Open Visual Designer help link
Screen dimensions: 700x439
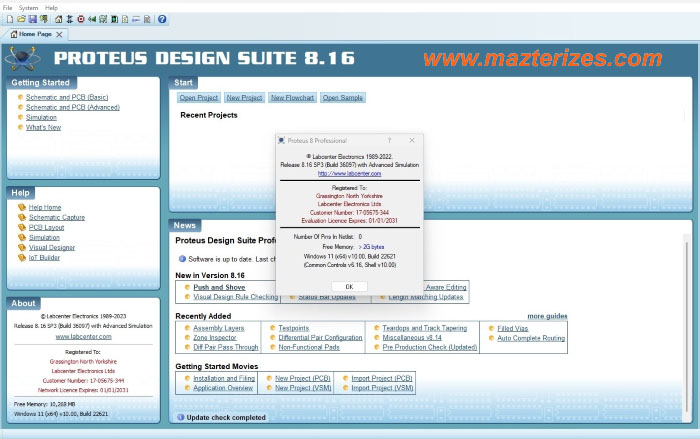(x=52, y=247)
